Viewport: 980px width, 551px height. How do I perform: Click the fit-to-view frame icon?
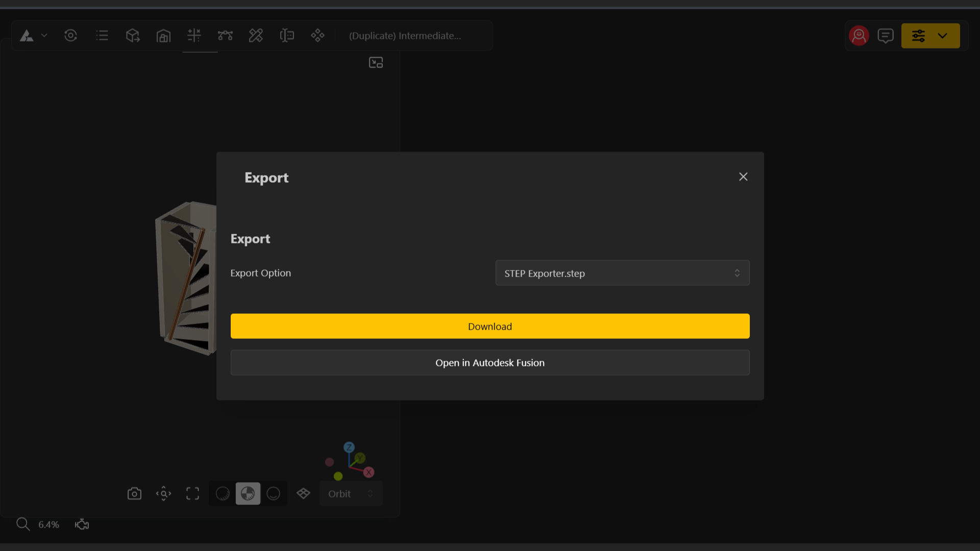point(192,494)
